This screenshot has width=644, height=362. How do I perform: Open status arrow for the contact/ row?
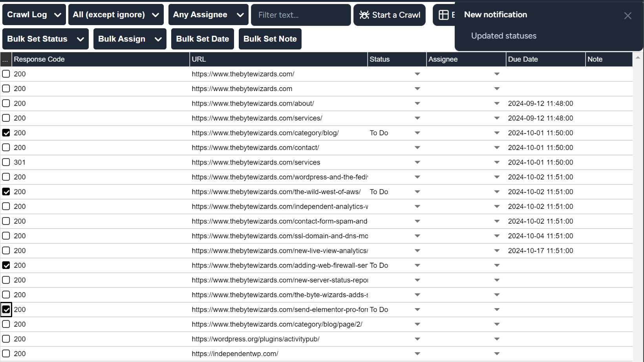coord(417,148)
